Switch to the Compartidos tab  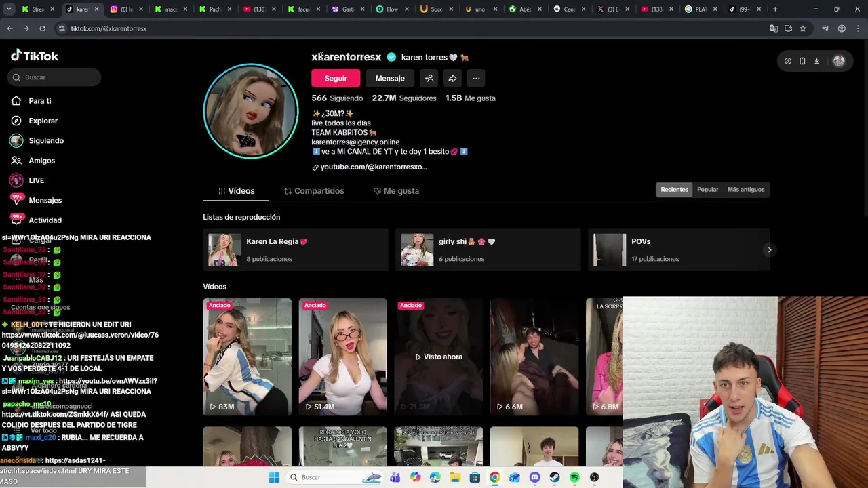pyautogui.click(x=314, y=191)
